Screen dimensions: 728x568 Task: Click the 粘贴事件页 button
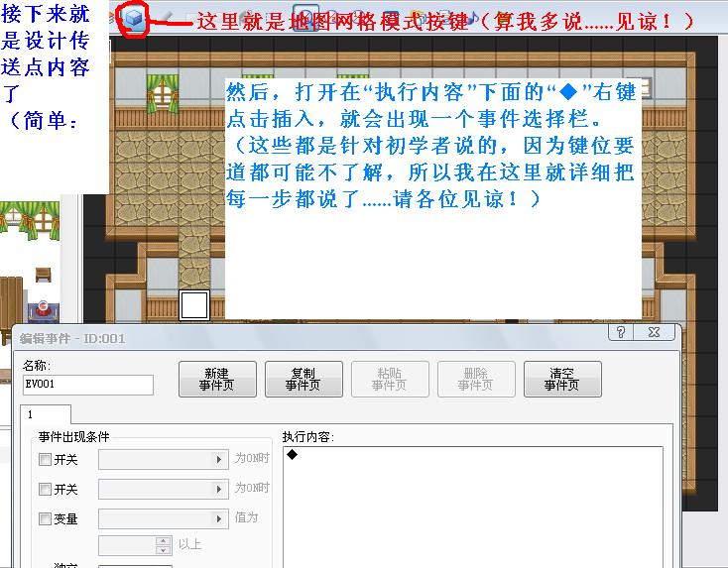pyautogui.click(x=390, y=379)
